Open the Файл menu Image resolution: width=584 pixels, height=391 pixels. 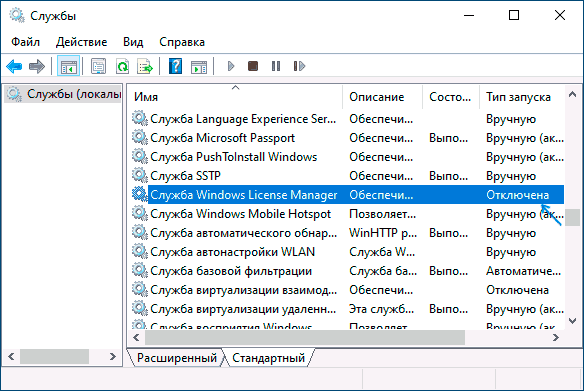click(x=25, y=42)
